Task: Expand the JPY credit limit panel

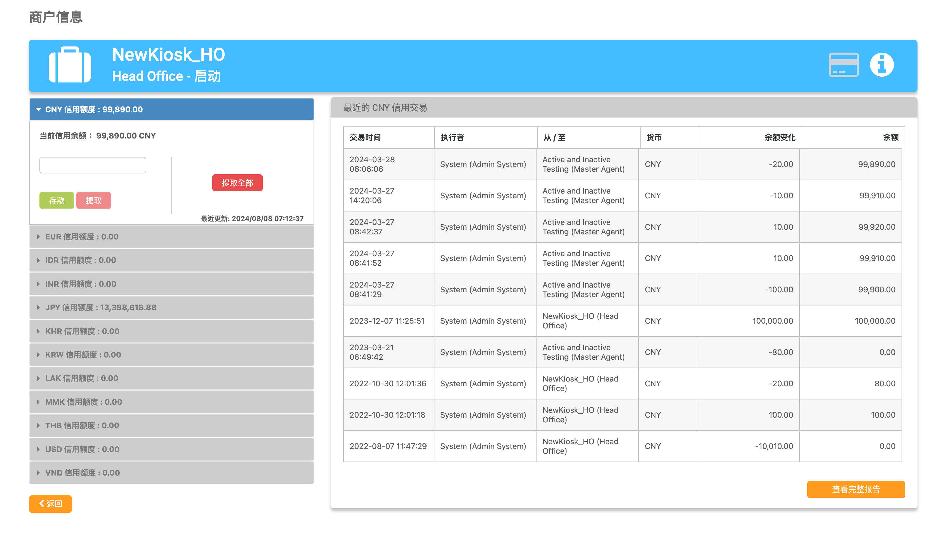Action: click(171, 307)
